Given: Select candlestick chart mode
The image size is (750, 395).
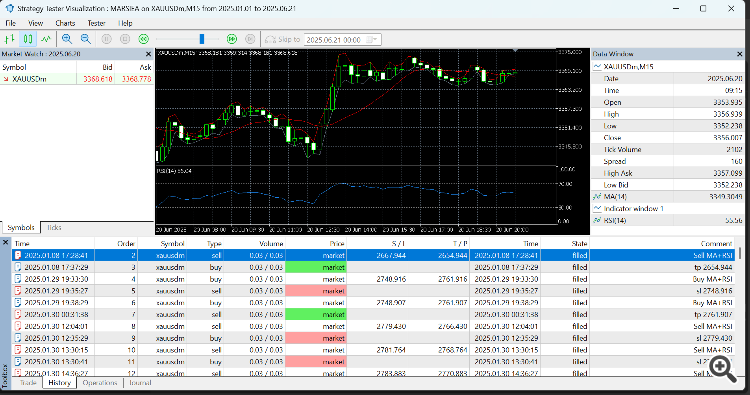Looking at the screenshot, I should point(28,39).
